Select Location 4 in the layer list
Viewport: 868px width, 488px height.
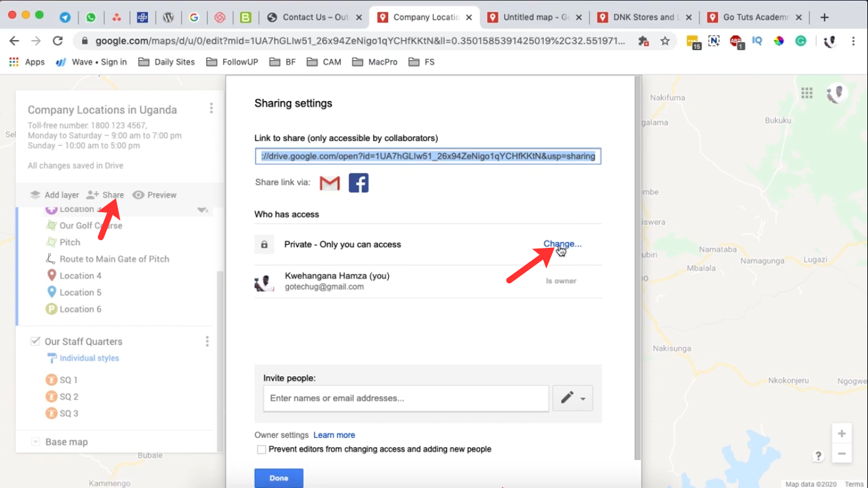(x=81, y=276)
